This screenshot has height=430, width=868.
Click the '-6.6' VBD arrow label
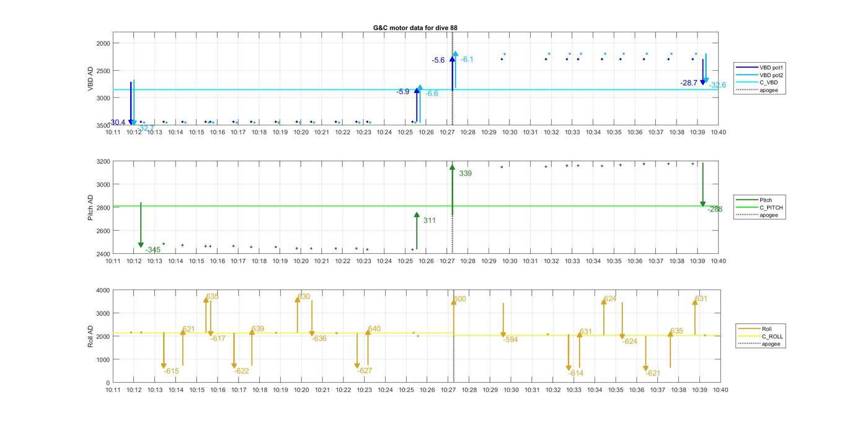(432, 94)
